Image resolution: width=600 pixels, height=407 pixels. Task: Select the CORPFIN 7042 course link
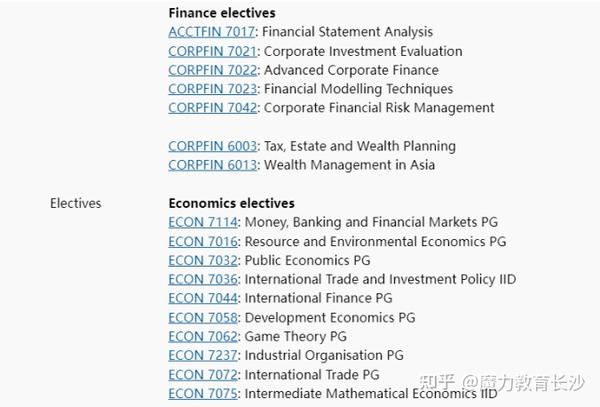(x=212, y=107)
